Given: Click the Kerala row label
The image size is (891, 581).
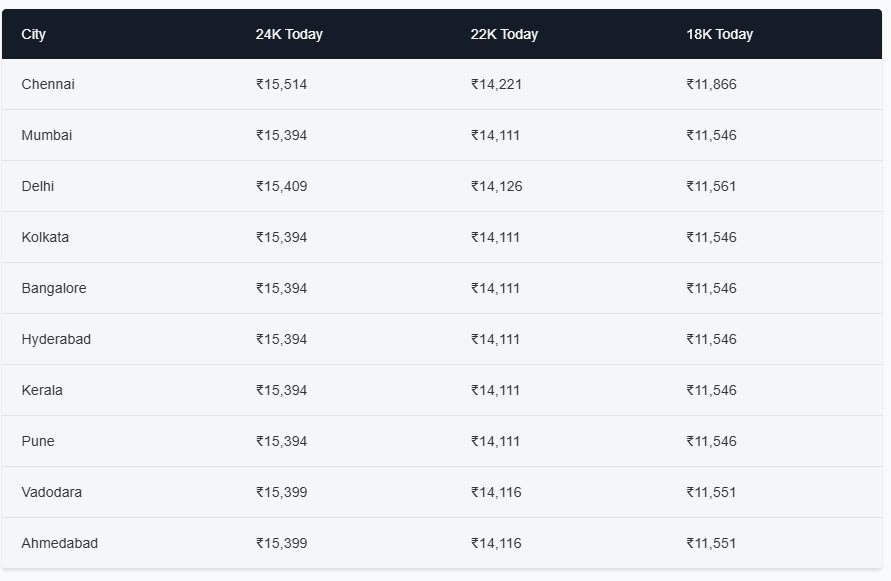Looking at the screenshot, I should pos(42,390).
